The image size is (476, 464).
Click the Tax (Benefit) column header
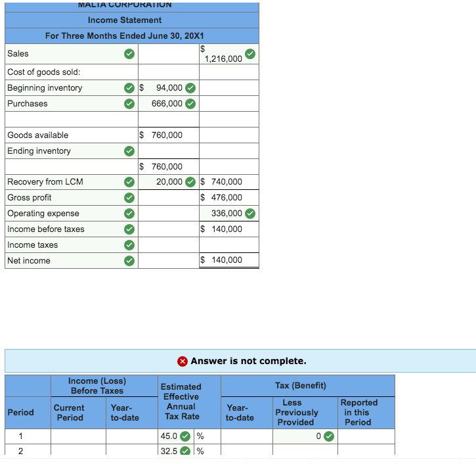301,386
